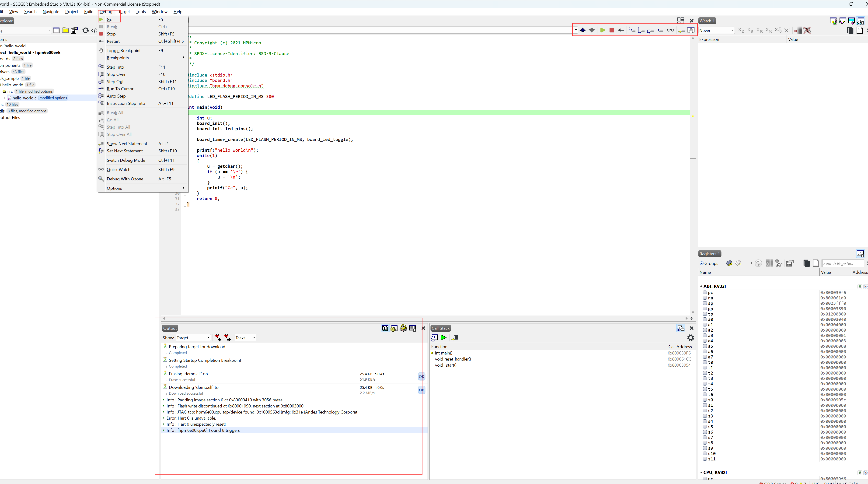Click the red Stop debugging toolbar icon
868x484 pixels.
(612, 30)
